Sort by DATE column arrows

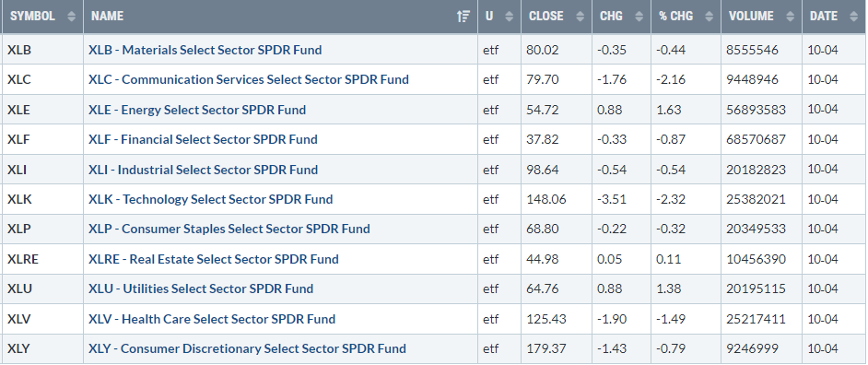pyautogui.click(x=853, y=17)
